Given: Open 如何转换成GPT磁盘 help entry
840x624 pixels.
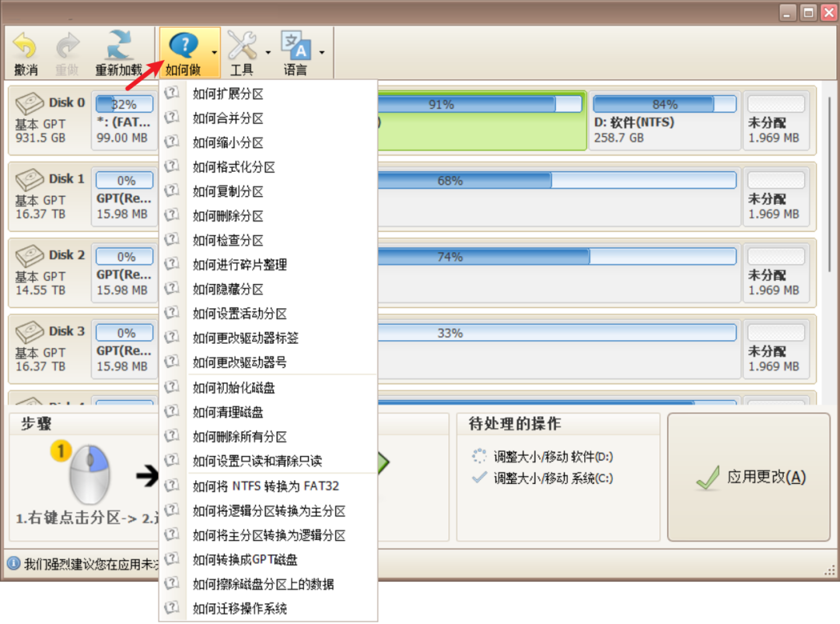Looking at the screenshot, I should click(x=268, y=559).
